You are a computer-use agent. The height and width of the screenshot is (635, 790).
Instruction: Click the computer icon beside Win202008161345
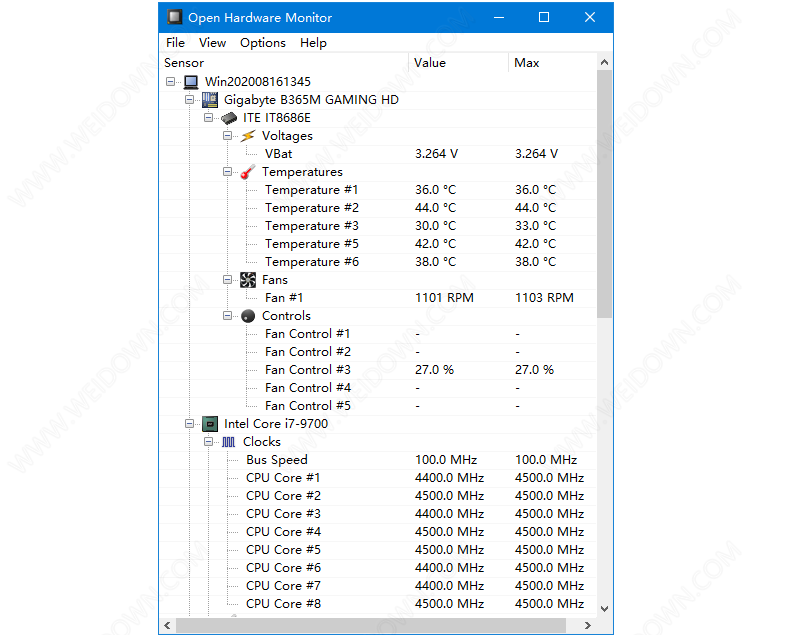pyautogui.click(x=191, y=82)
